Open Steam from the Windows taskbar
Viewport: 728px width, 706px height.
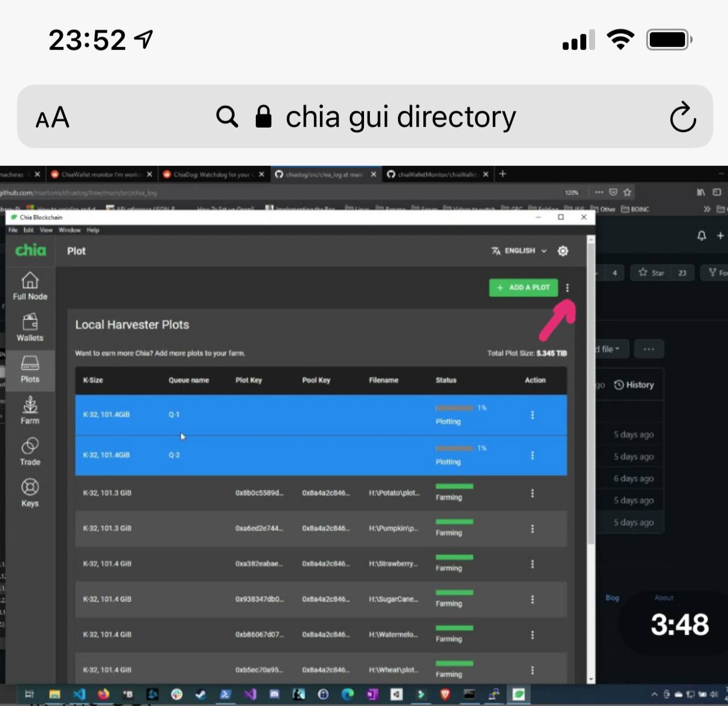pos(201,694)
